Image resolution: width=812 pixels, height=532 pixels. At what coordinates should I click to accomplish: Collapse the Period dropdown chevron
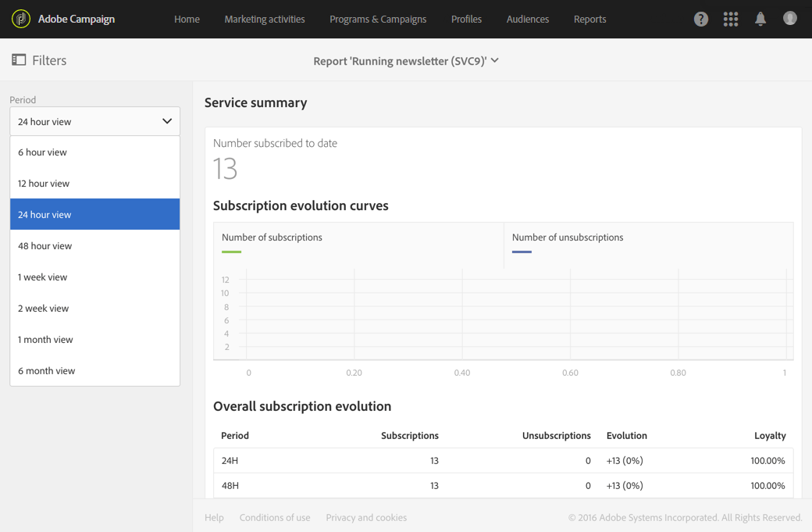tap(166, 121)
